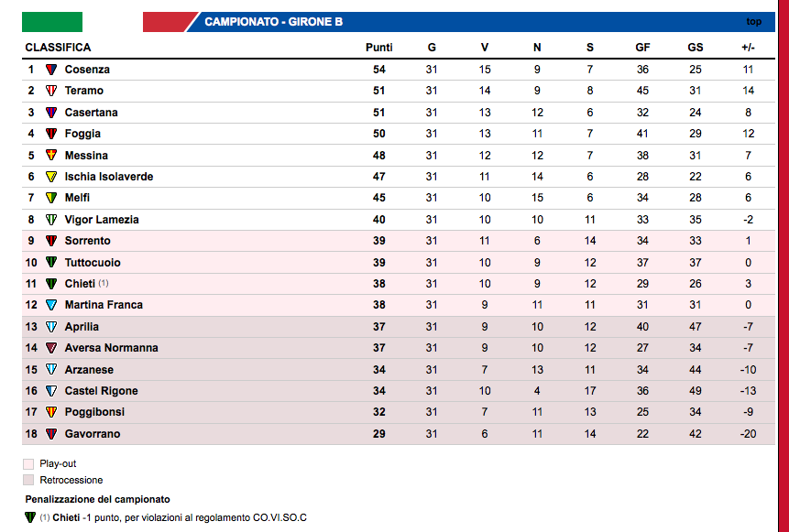The height and width of the screenshot is (532, 789).
Task: Click the Punti column header
Action: [378, 48]
